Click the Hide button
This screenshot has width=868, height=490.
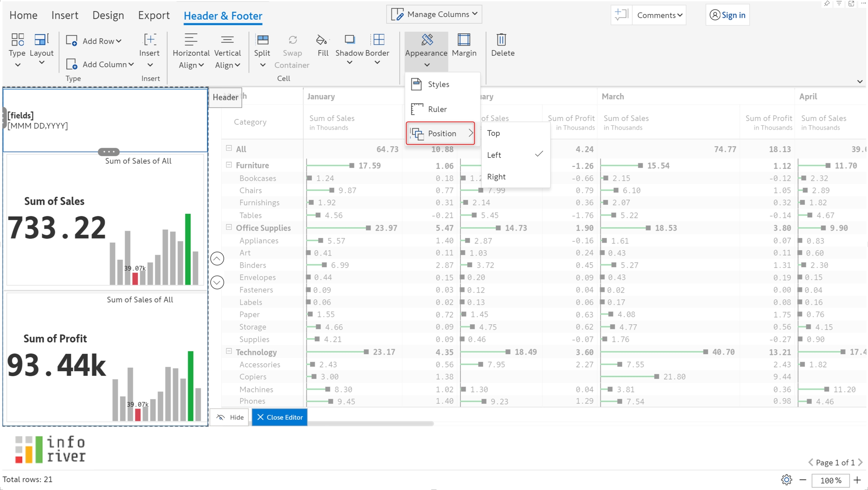(x=229, y=417)
